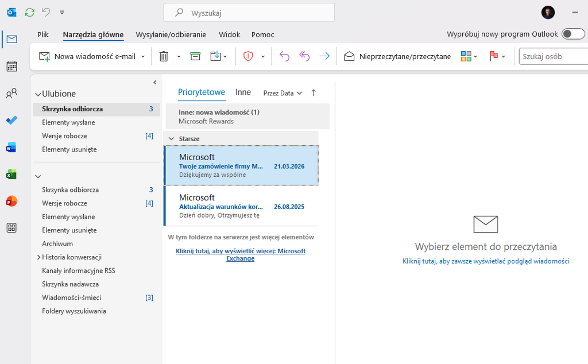Reverse sort order arrow

[x=314, y=93]
